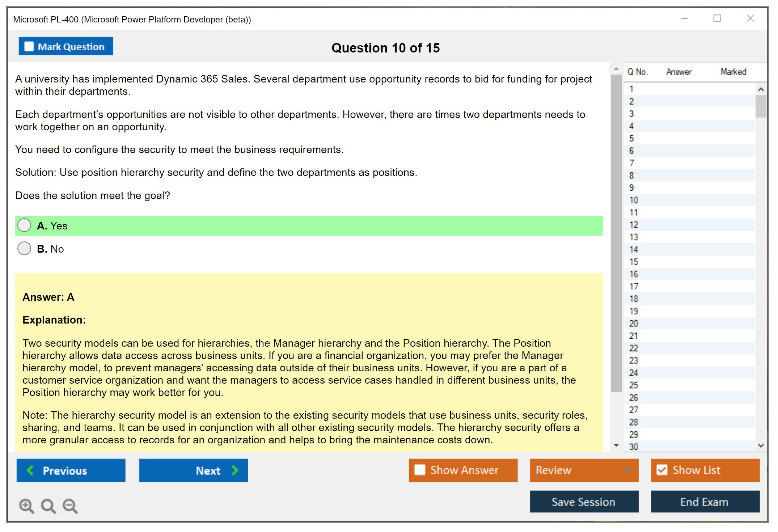Maximize the exam window
778x532 pixels.
pos(717,18)
